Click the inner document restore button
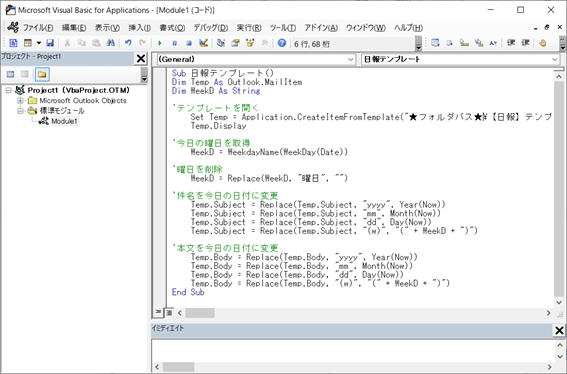Screen dimensions: 567x374 tap(547, 27)
